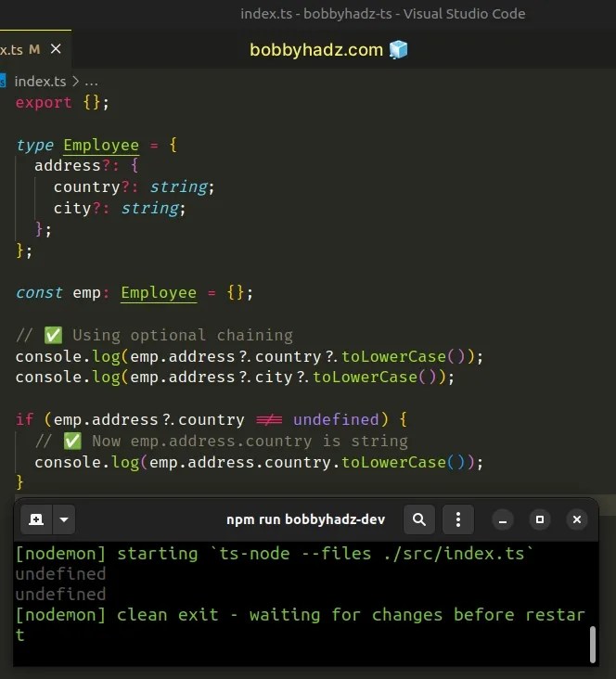Screen dimensions: 616x679
Task: Open the breadcrumb ellipsis after index.ts
Action: [91, 82]
